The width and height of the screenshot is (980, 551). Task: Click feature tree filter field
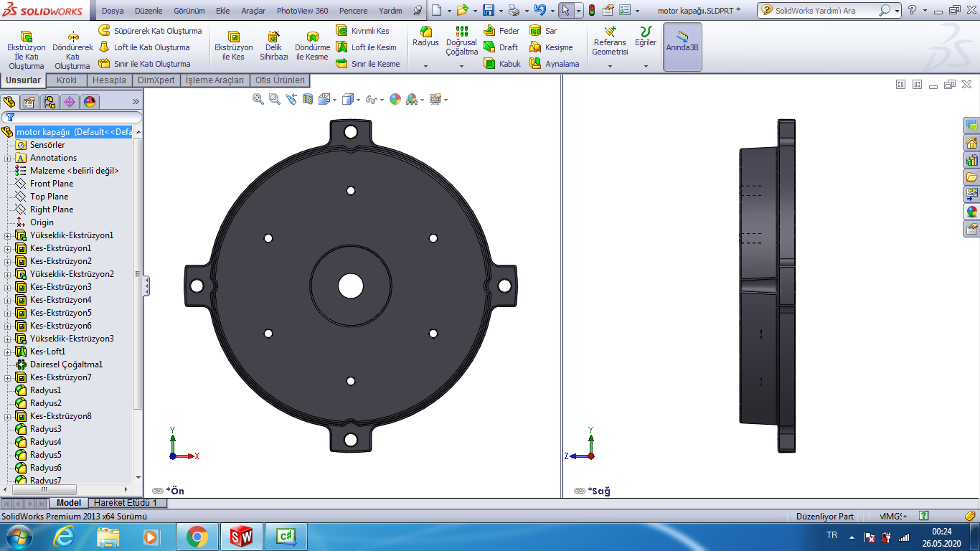[72, 117]
